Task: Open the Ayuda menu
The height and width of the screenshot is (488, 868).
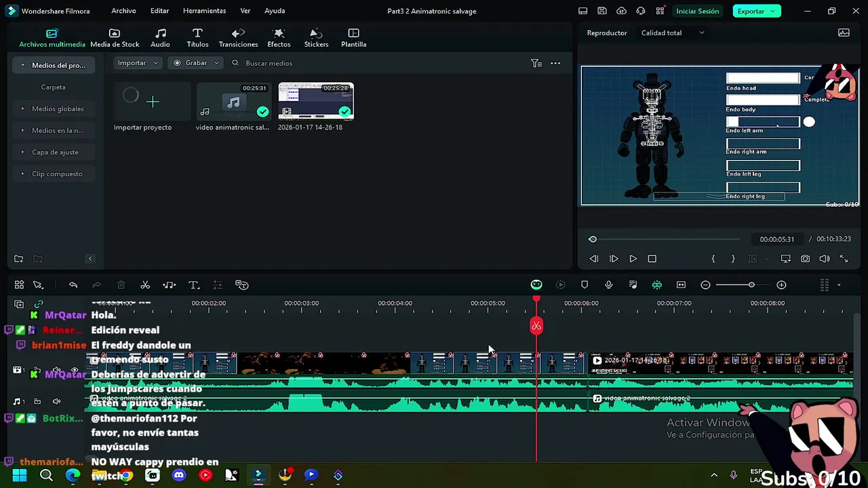Action: tap(275, 11)
